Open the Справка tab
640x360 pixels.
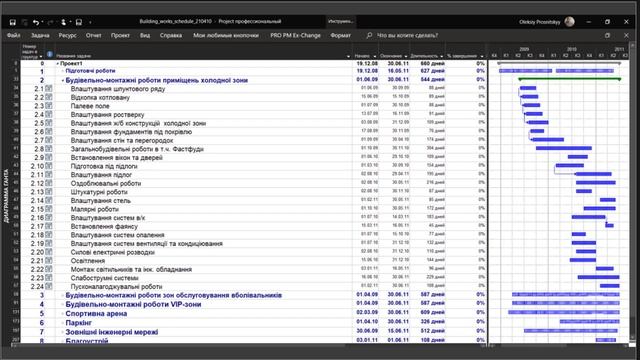171,36
